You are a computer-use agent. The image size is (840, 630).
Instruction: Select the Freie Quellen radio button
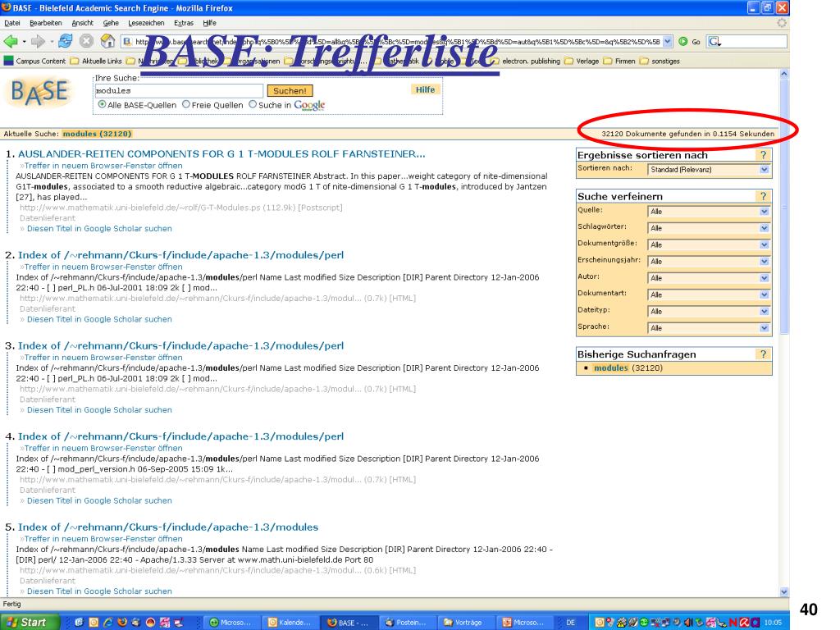186,104
